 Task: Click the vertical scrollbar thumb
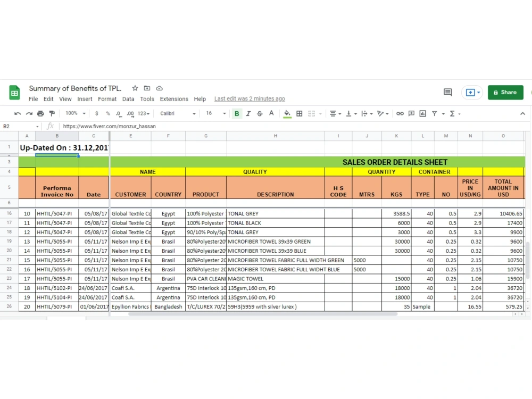pyautogui.click(x=528, y=260)
